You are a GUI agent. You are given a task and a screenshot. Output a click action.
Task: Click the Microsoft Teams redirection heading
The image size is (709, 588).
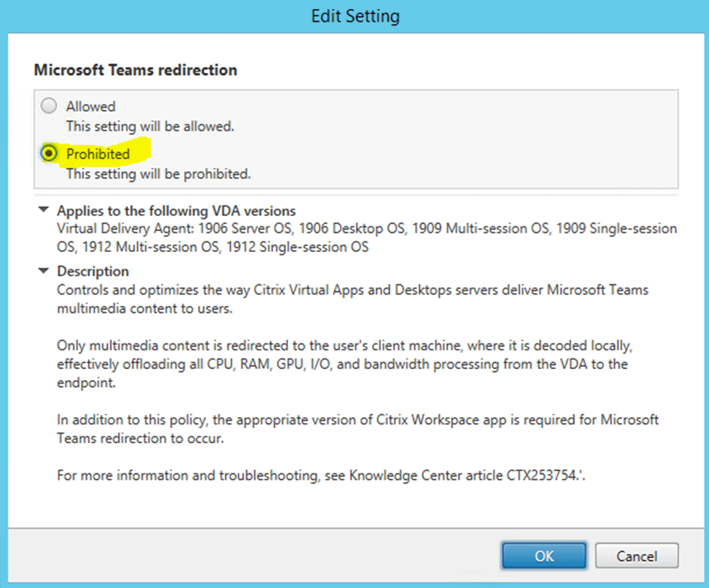click(136, 70)
